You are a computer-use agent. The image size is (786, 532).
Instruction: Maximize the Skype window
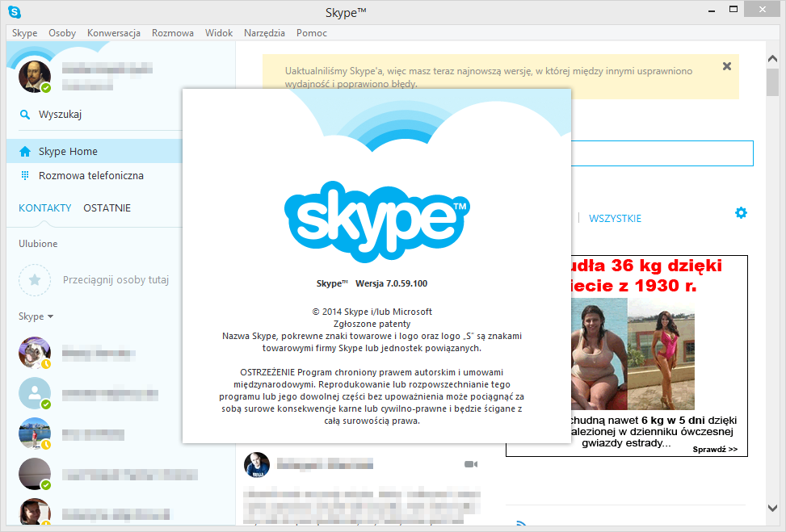(x=733, y=10)
